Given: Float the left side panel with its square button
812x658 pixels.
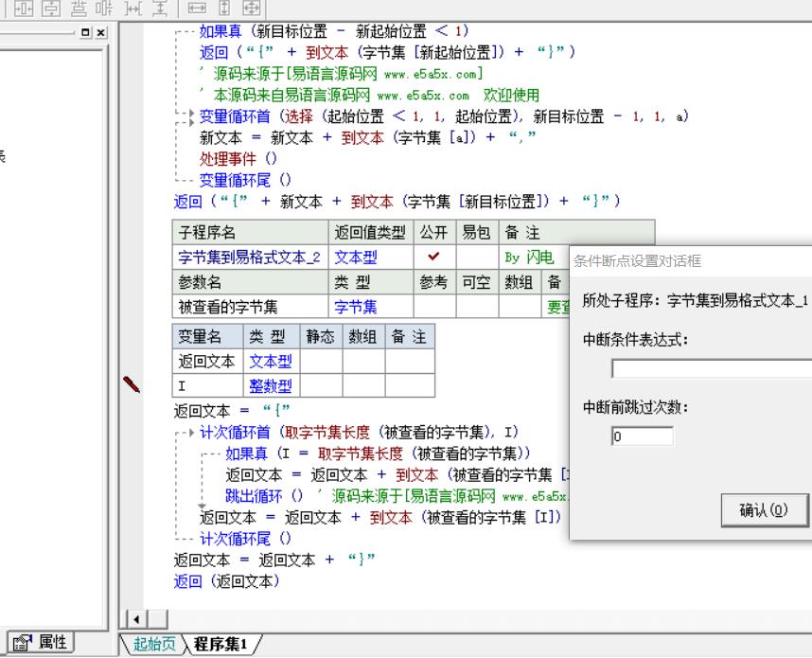Looking at the screenshot, I should (86, 32).
